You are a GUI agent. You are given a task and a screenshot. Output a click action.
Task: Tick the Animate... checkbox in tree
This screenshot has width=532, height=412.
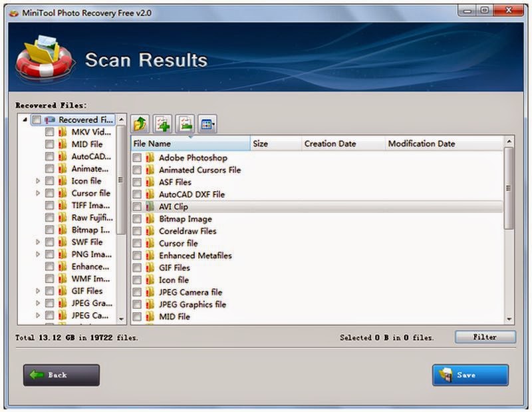[x=49, y=169]
